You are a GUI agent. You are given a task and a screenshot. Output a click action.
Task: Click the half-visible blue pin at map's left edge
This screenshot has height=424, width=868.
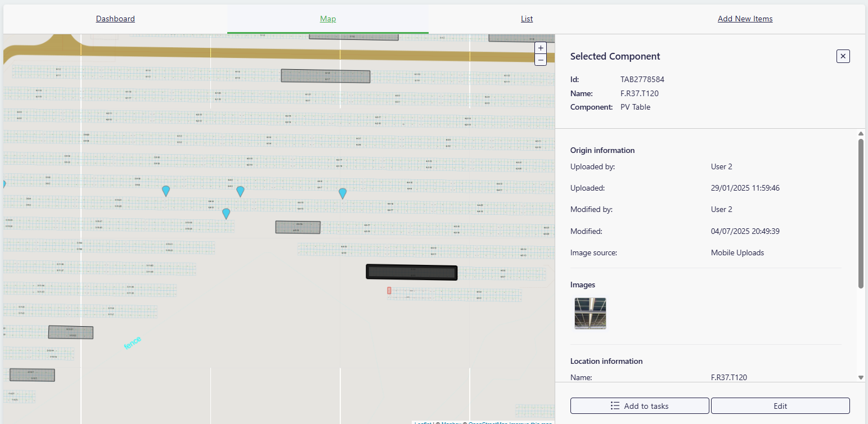pyautogui.click(x=5, y=184)
